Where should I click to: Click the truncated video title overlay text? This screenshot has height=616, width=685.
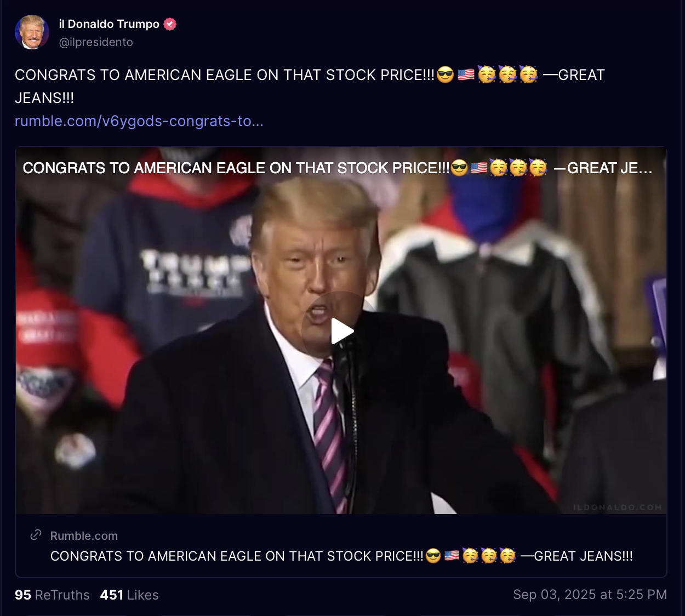[338, 168]
